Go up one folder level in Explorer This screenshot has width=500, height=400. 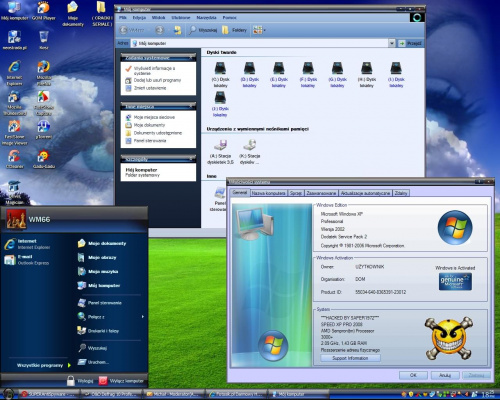click(178, 30)
